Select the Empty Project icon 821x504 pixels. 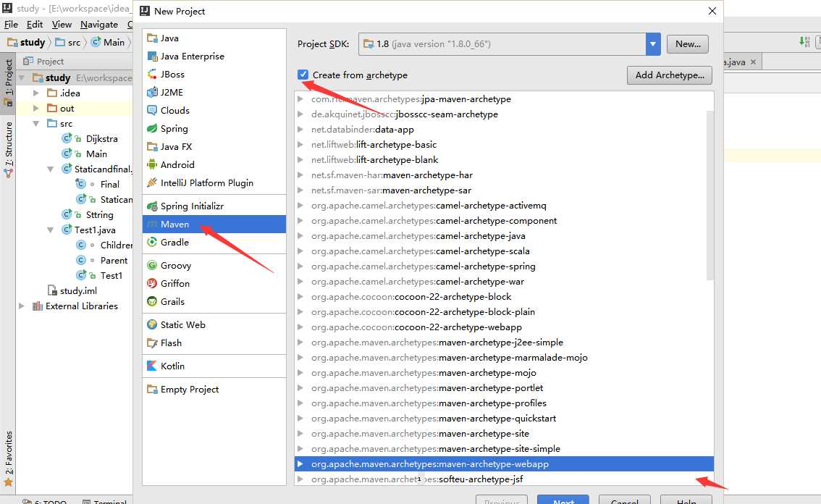point(152,390)
